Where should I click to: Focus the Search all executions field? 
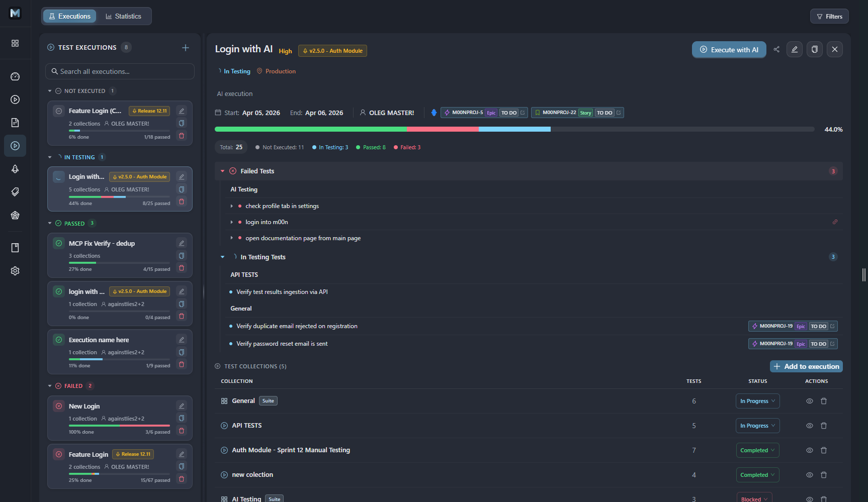[x=120, y=71]
